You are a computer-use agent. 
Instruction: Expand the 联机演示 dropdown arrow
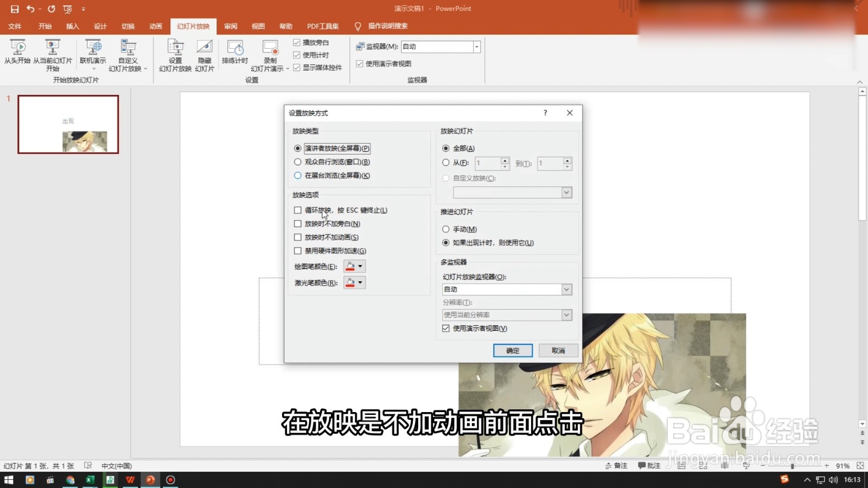(x=93, y=69)
